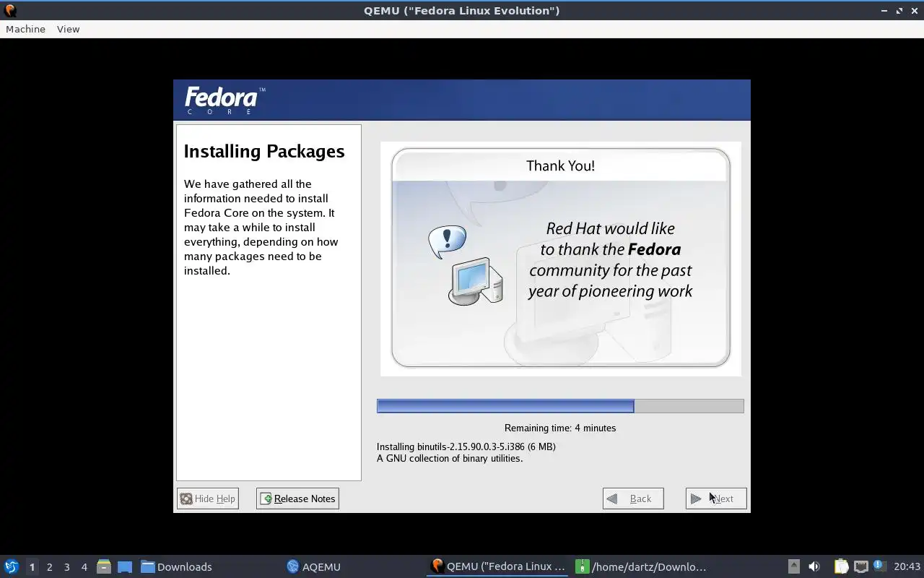Screen dimensions: 924x578
Task: Click the Fedora Core logo in the banner
Action: click(225, 100)
